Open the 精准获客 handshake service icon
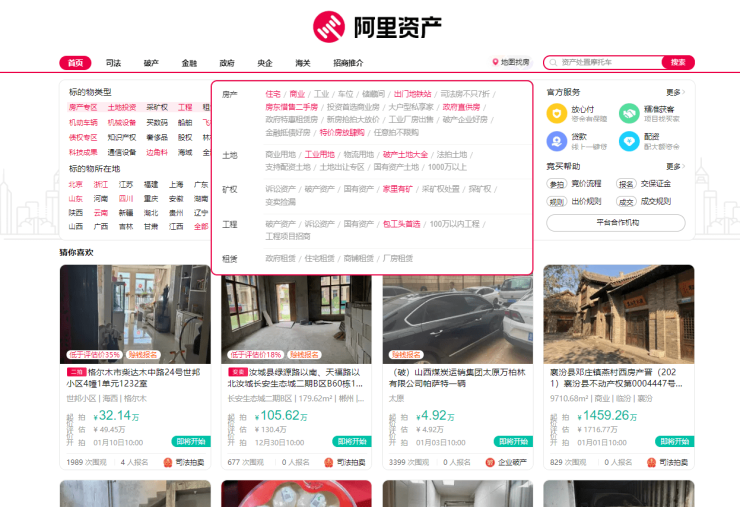 pyautogui.click(x=628, y=113)
